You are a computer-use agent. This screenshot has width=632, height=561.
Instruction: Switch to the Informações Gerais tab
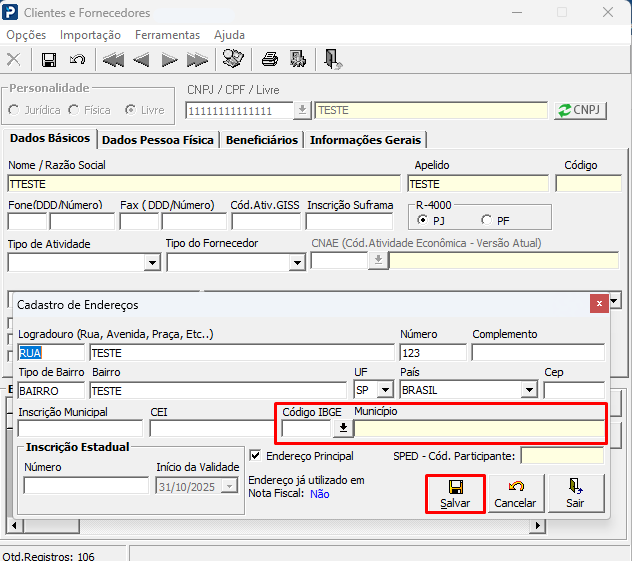coord(366,140)
